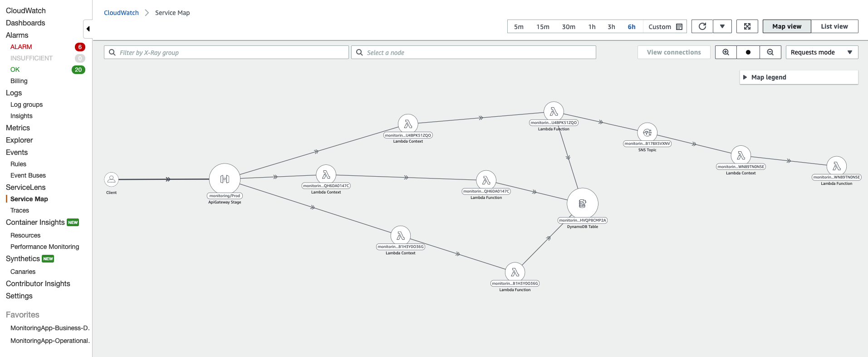868x357 pixels.
Task: Open Metrics in the sidebar
Action: [18, 128]
